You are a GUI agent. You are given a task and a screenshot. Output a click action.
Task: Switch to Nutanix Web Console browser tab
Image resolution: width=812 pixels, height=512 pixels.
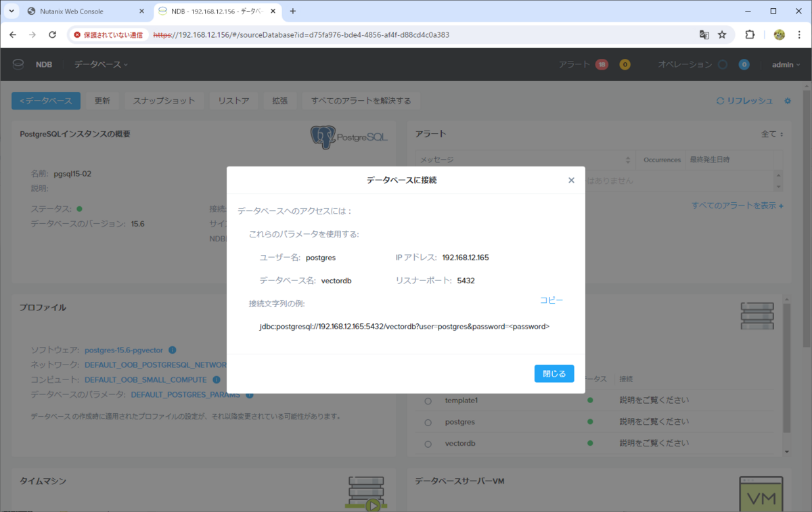83,11
